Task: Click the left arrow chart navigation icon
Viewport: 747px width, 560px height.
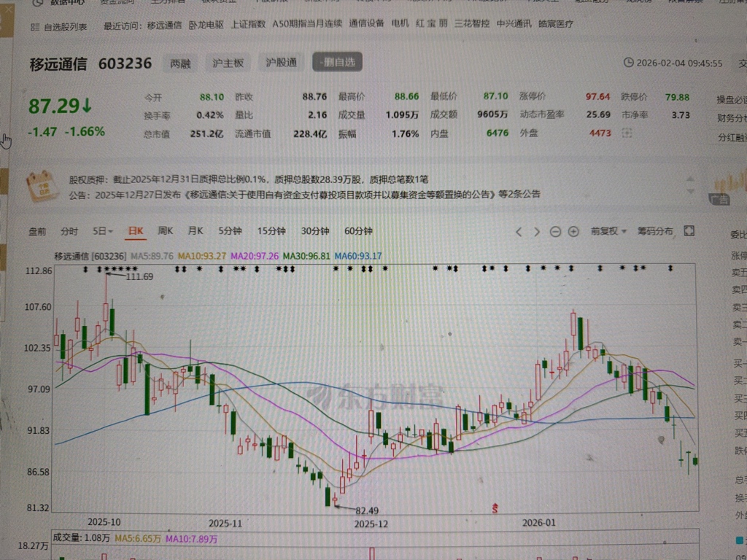Action: [519, 232]
